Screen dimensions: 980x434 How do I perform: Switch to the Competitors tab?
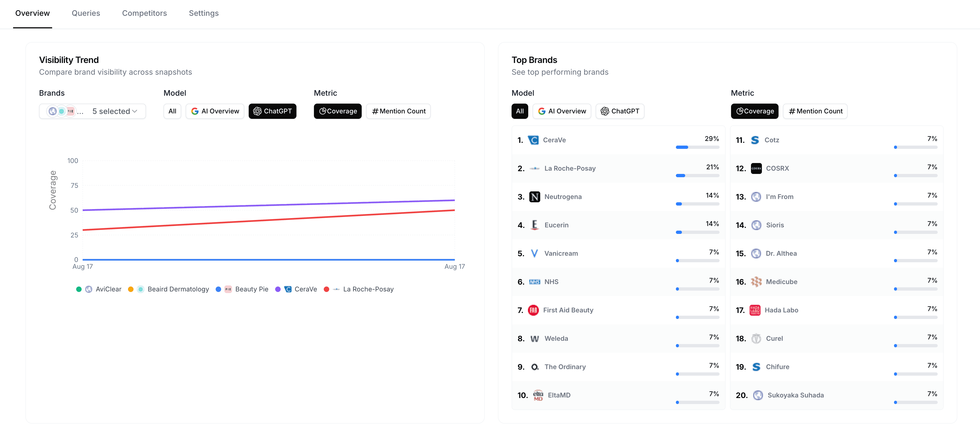click(144, 13)
